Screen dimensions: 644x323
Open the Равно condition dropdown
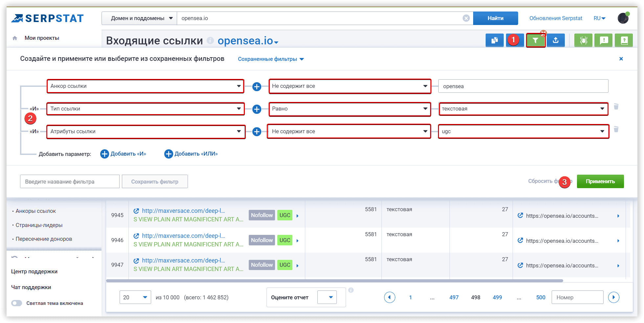click(x=350, y=109)
